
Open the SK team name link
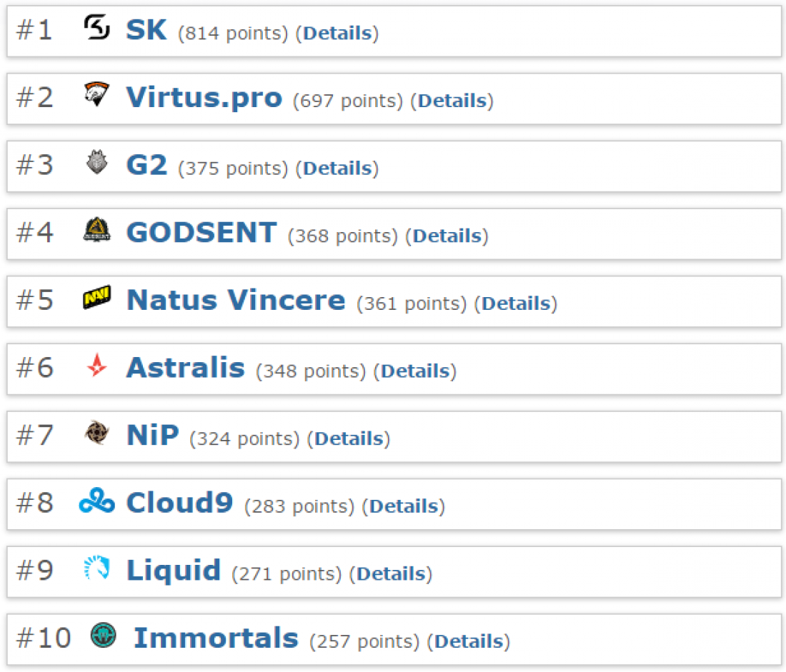(x=146, y=29)
